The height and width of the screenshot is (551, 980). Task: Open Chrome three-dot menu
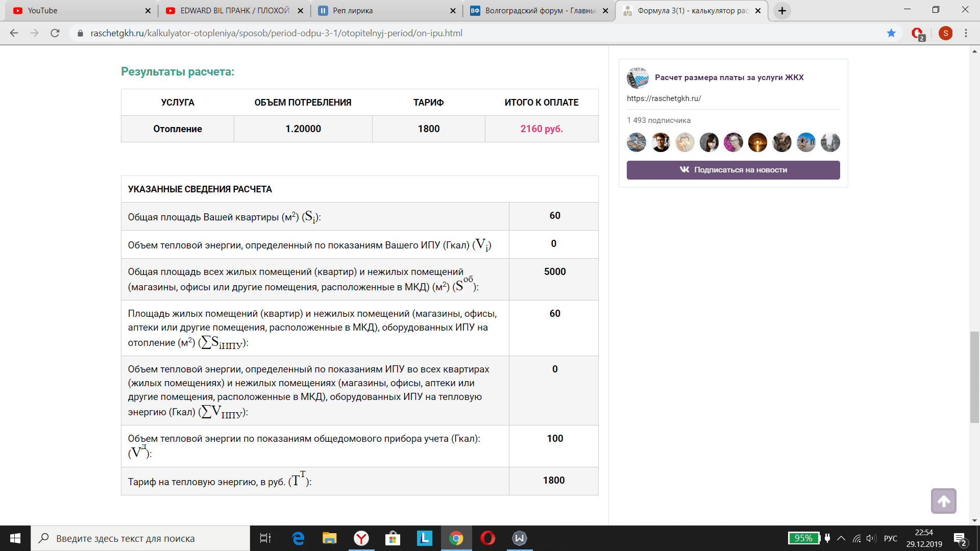[966, 33]
